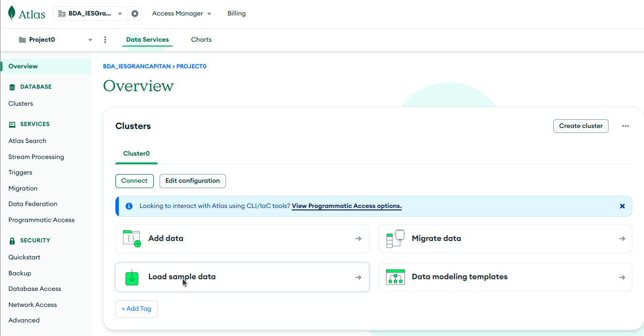Click the Data modeling templates diagram icon
The height and width of the screenshot is (336, 644).
coord(395,277)
